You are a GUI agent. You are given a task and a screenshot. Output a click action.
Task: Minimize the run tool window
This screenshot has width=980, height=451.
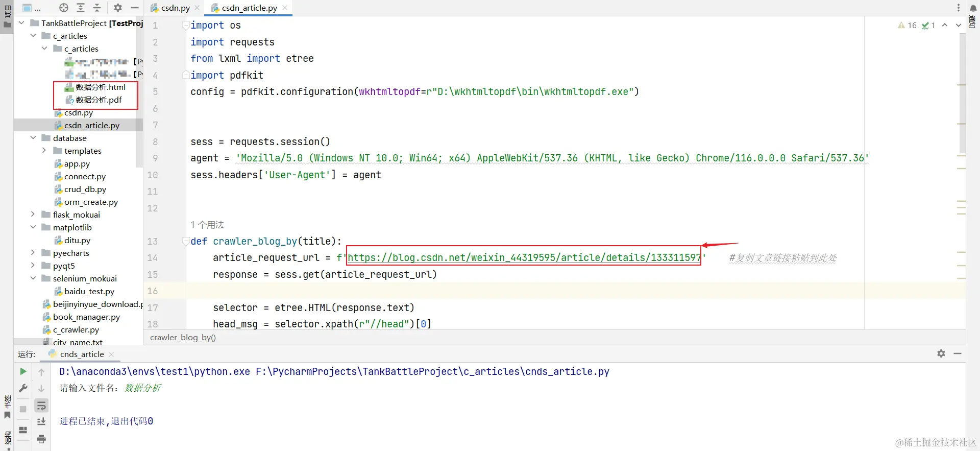[958, 353]
